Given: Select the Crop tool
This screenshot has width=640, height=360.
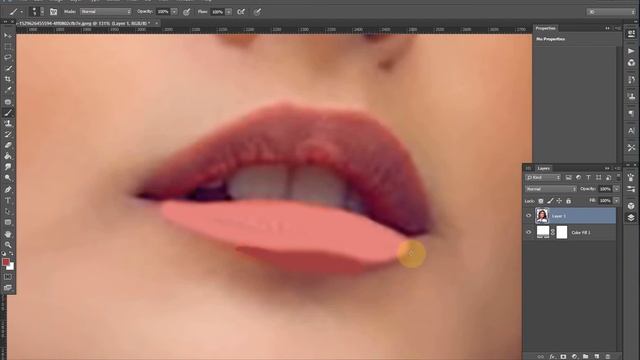Looking at the screenshot, I should coord(8,79).
